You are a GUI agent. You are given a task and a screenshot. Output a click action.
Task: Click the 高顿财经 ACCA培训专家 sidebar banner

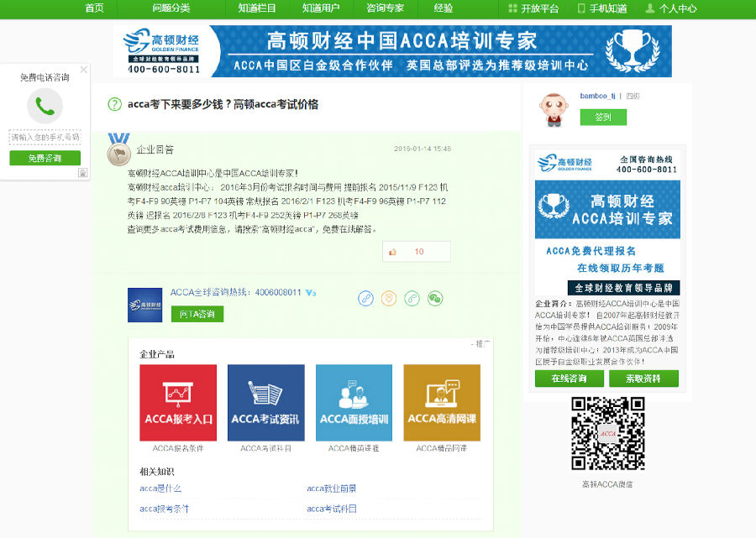(x=607, y=210)
